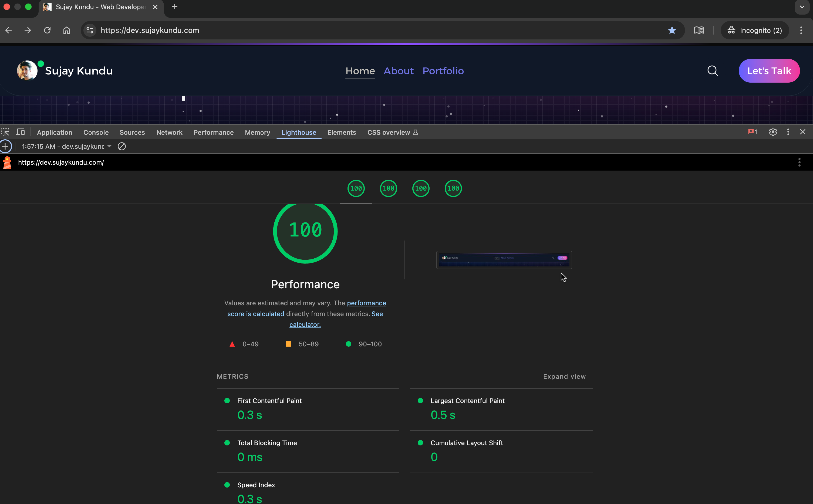
Task: Open the Elements tab
Action: [341, 132]
